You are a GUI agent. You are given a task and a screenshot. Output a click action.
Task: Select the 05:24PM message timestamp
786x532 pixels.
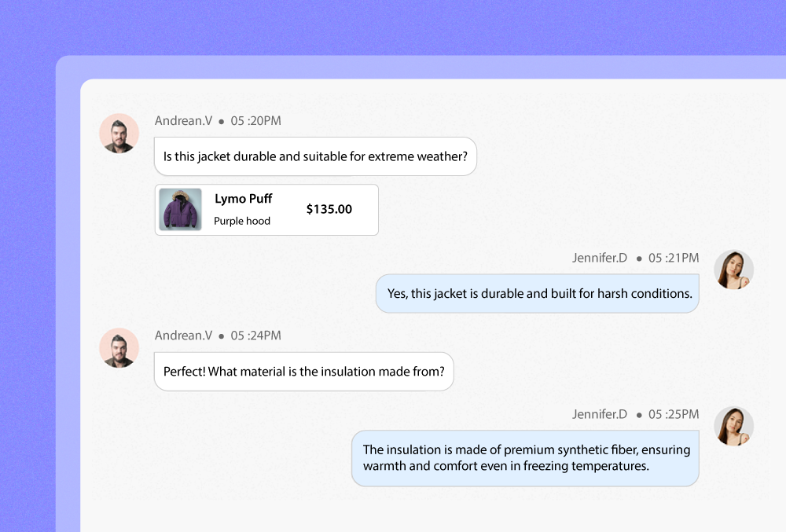click(x=255, y=336)
